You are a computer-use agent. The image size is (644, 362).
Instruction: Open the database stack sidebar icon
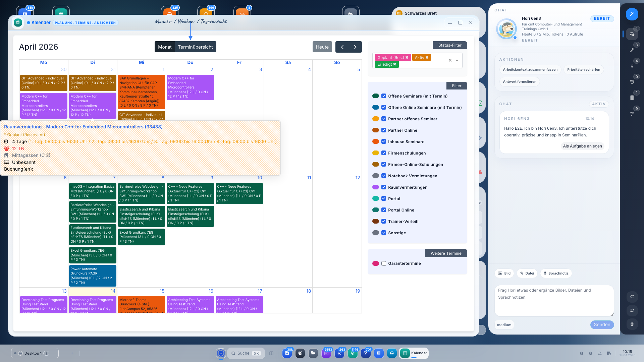click(632, 98)
